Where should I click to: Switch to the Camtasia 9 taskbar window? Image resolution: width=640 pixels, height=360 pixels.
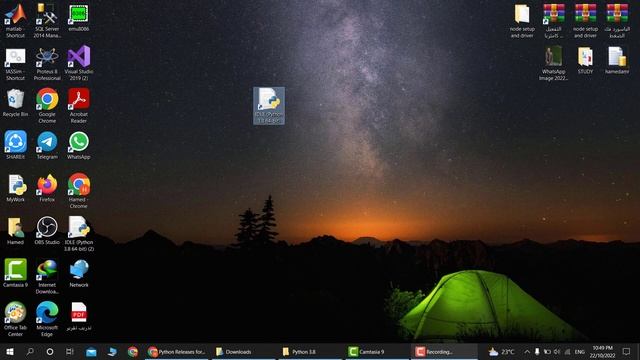[377, 351]
